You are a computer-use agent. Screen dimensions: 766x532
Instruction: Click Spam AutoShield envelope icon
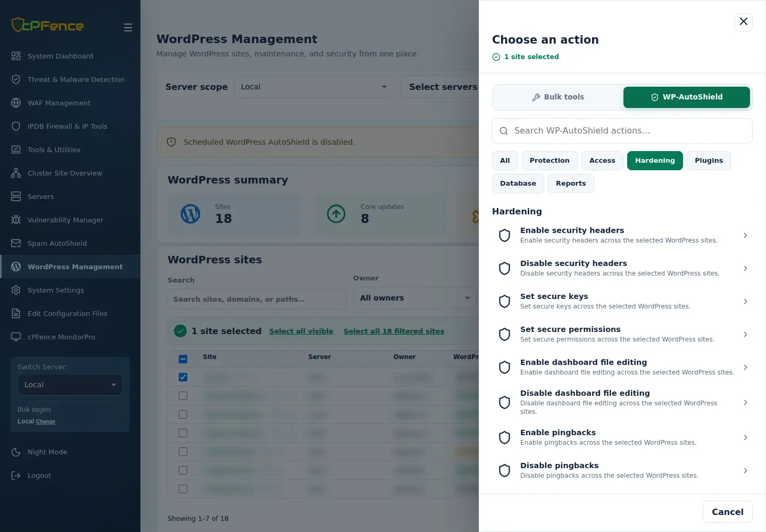(x=16, y=243)
